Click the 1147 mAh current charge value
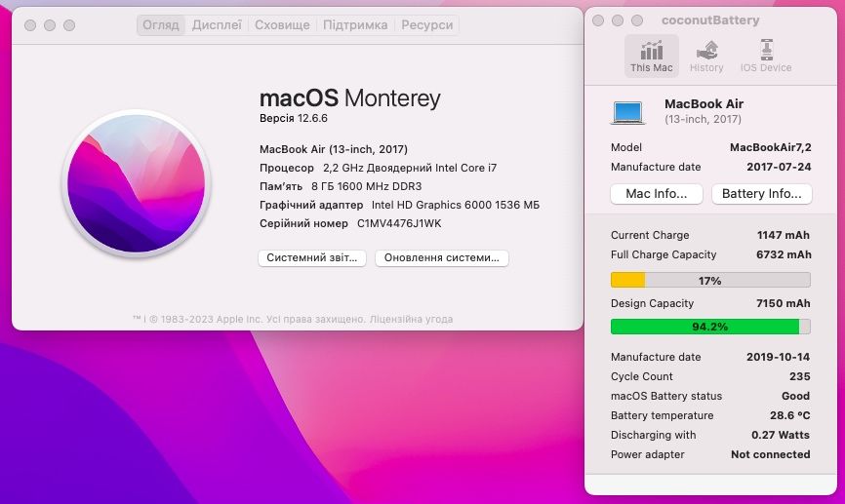 click(x=783, y=235)
